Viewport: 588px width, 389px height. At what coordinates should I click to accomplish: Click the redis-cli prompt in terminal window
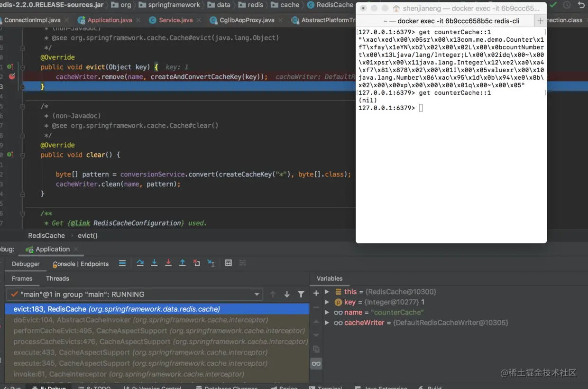coord(390,108)
